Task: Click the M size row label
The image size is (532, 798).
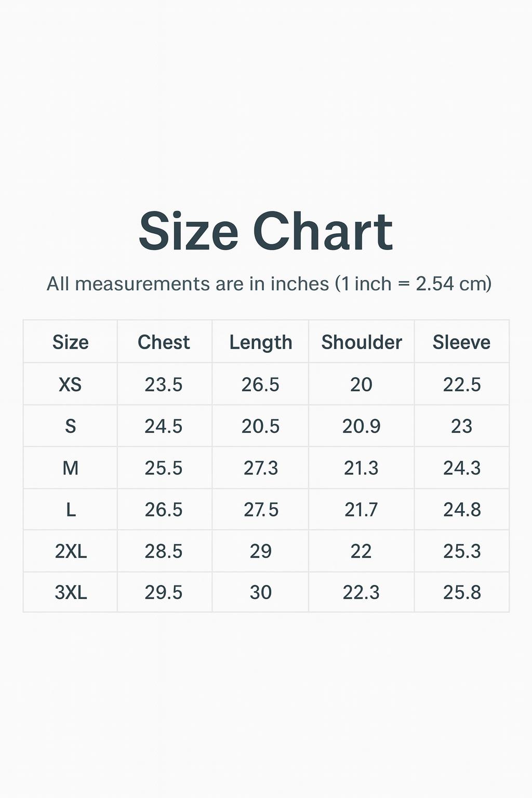Action: [x=71, y=468]
